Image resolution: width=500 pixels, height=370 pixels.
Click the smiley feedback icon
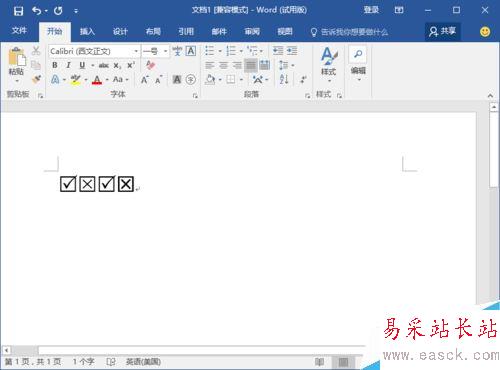[485, 32]
